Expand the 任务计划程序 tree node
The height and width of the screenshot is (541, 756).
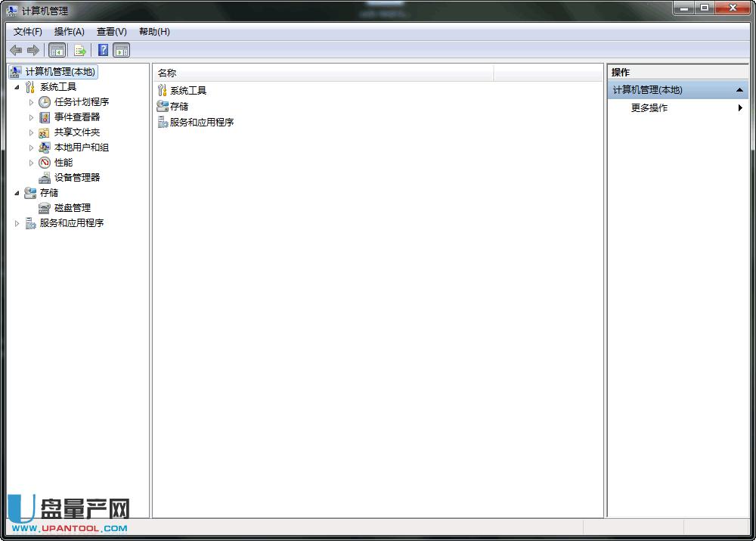tap(31, 102)
